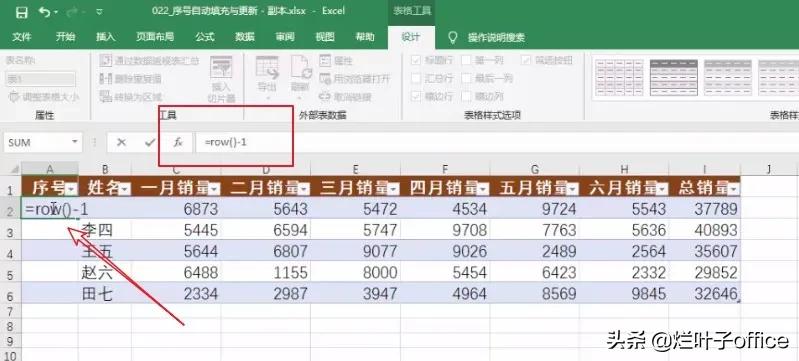Select cell containing 赵六
799x361 pixels.
[x=104, y=272]
